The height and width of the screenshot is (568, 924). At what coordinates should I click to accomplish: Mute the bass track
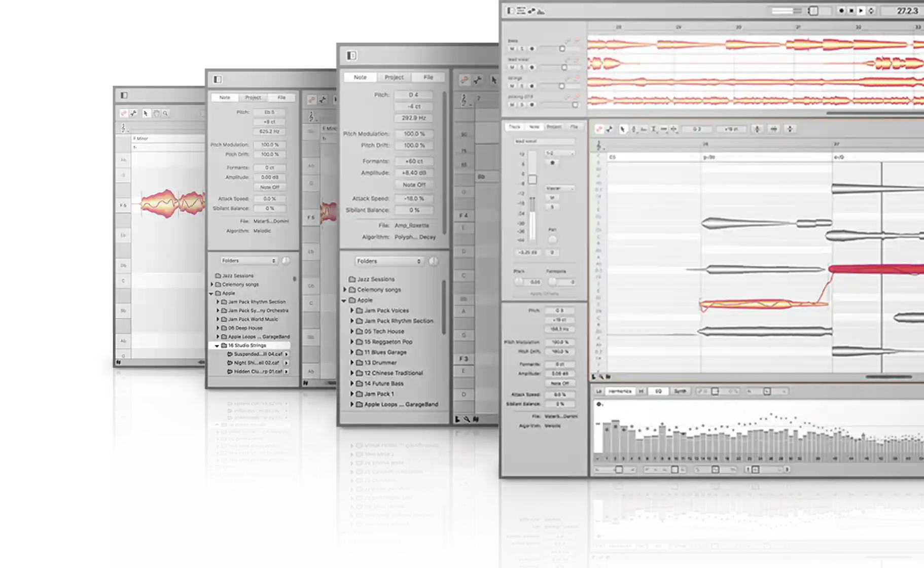[512, 49]
